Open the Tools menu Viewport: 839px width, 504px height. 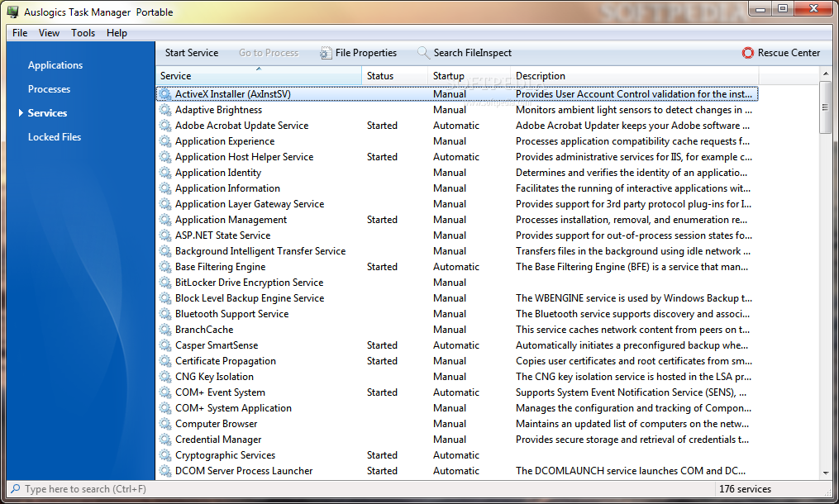[x=83, y=33]
